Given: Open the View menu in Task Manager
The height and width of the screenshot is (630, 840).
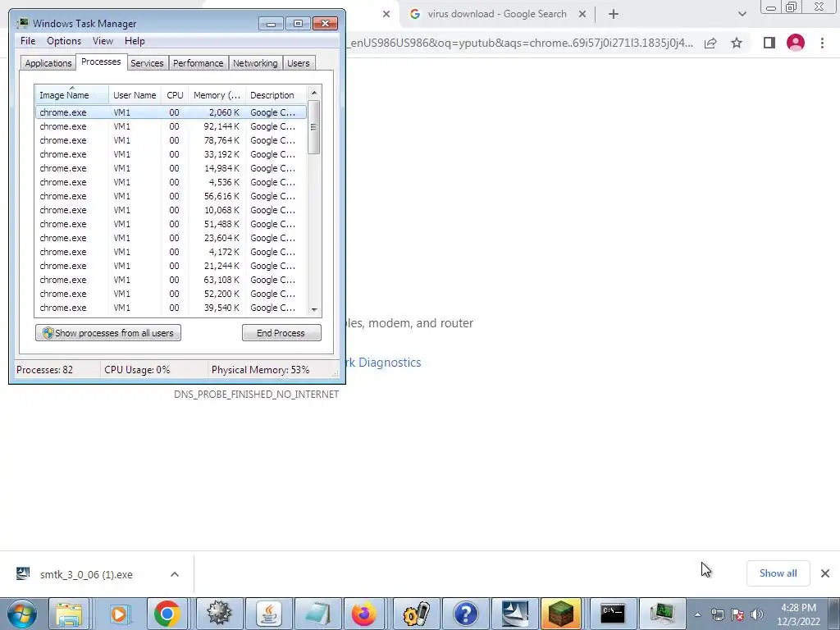Looking at the screenshot, I should coord(103,41).
